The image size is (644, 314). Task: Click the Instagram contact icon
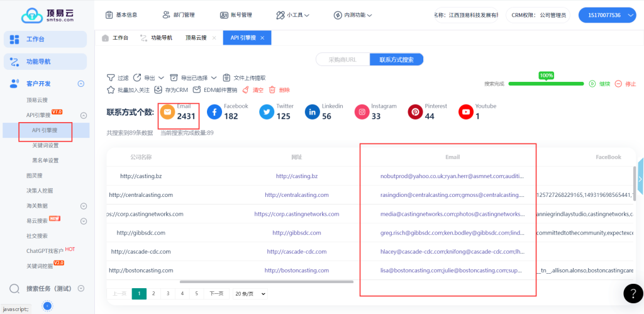pyautogui.click(x=362, y=112)
